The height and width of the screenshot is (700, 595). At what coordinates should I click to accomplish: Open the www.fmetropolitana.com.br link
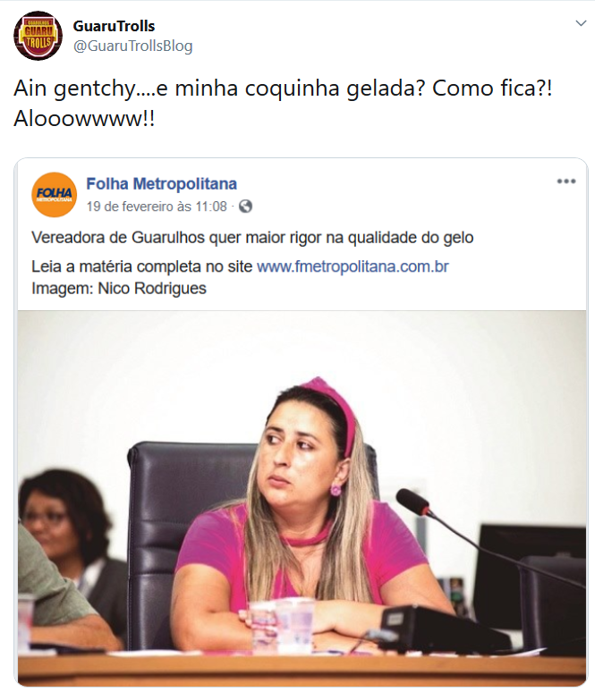pos(353,266)
